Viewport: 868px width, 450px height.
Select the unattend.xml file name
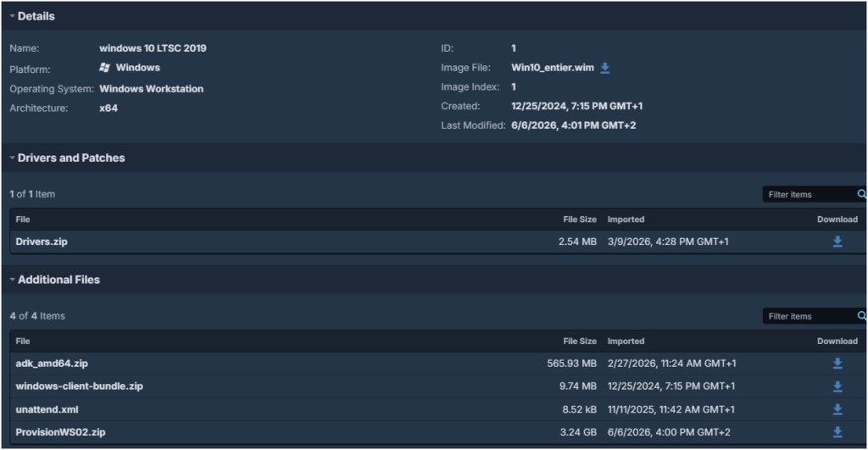(x=47, y=409)
